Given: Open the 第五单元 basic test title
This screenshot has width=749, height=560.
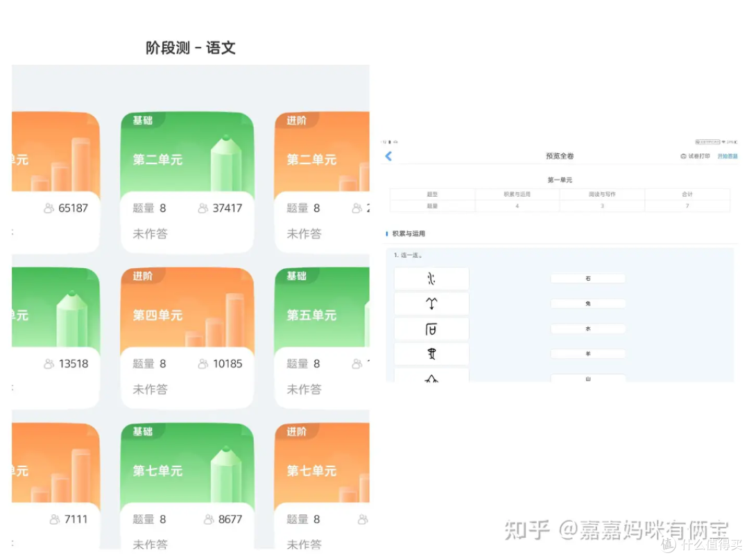Looking at the screenshot, I should (311, 315).
